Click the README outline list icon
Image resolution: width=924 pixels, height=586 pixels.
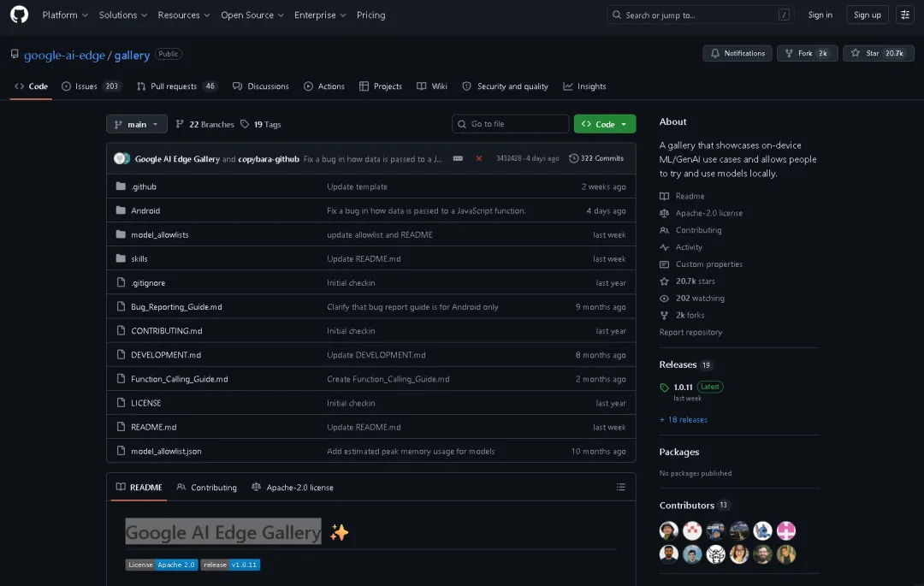pos(620,487)
